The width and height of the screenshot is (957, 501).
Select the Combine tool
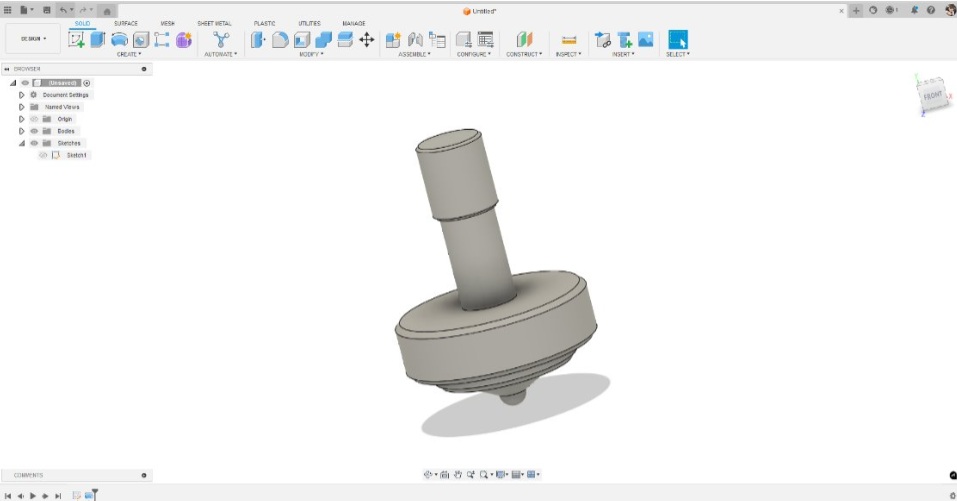[x=323, y=40]
